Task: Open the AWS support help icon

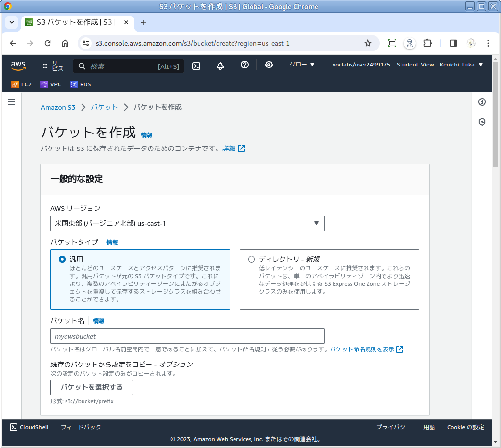Action: tap(245, 65)
